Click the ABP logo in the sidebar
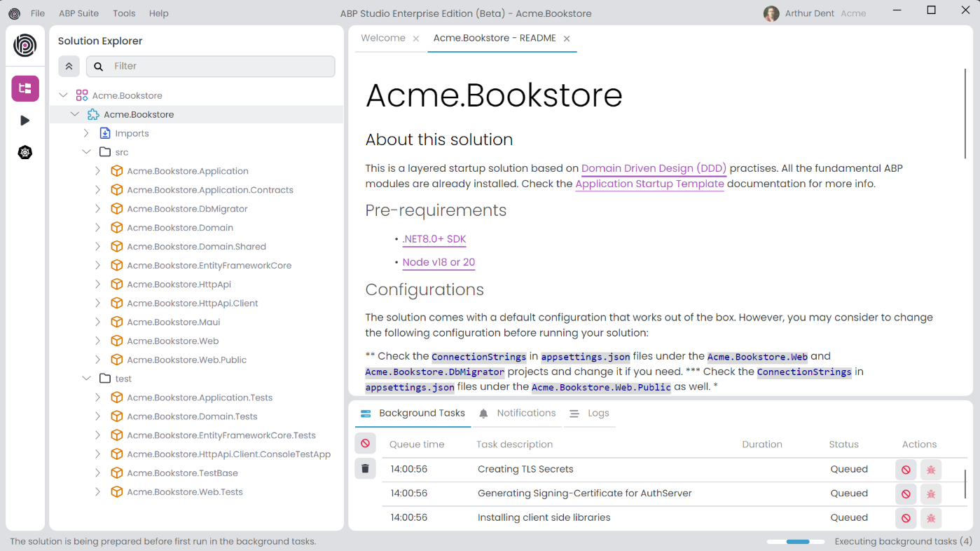Screen dimensions: 980x551 point(25,45)
